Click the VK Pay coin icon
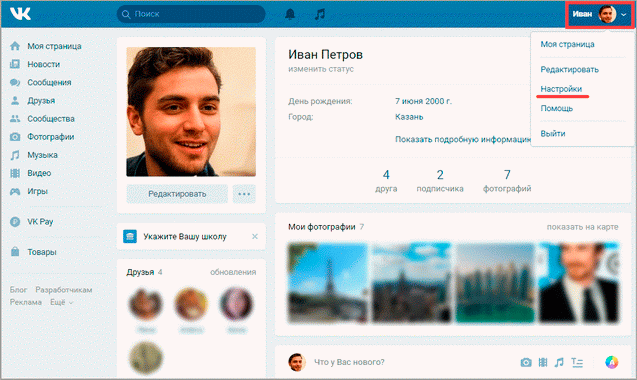Viewport: 637px width, 380px height. point(15,222)
